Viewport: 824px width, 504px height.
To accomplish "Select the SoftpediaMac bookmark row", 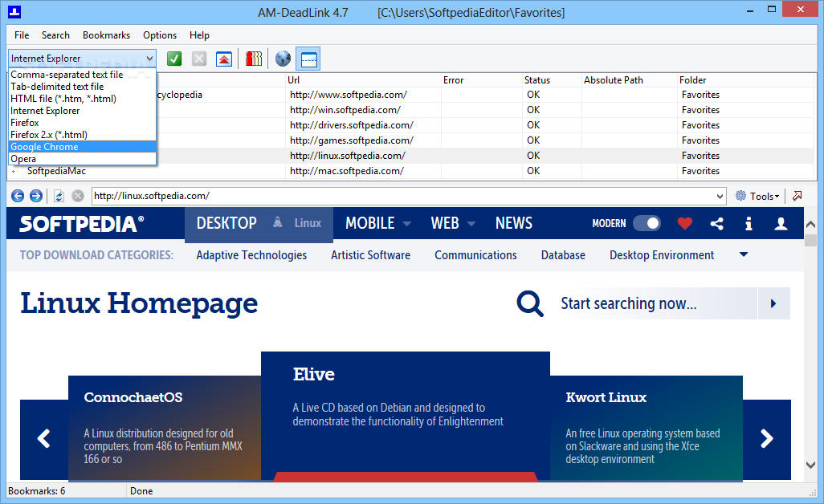I will [x=411, y=171].
